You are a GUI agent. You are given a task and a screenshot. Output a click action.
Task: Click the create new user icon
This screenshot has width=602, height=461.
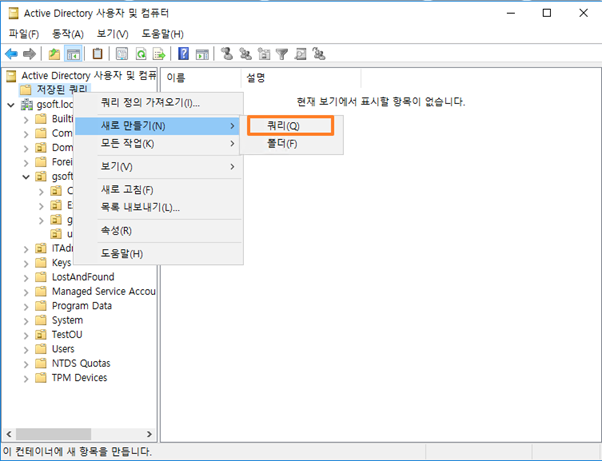tap(227, 54)
